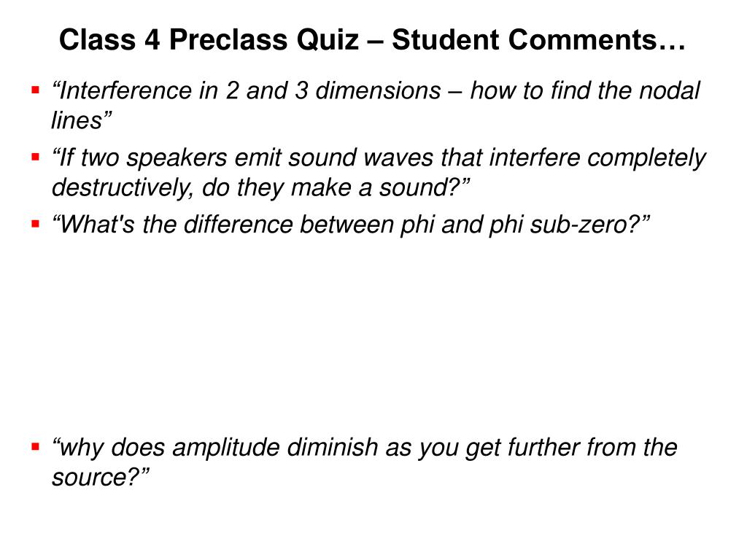
Task: Click the phrase 'how to find the nodal'
Action: (585, 90)
